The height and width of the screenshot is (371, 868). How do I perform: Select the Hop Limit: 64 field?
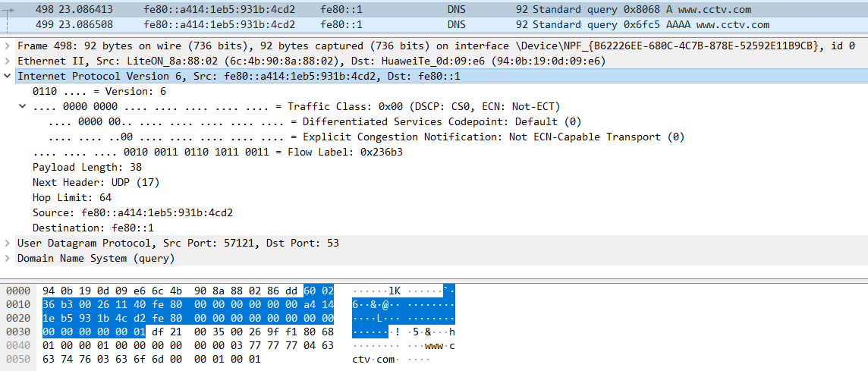(72, 198)
